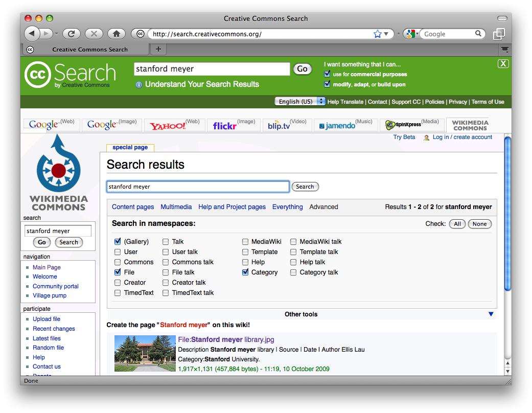Open new tab with plus button
The image size is (532, 413).
pos(158,49)
